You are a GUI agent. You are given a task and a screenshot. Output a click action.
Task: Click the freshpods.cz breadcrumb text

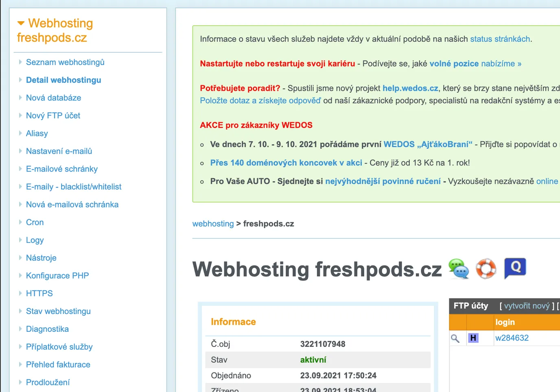coord(269,224)
